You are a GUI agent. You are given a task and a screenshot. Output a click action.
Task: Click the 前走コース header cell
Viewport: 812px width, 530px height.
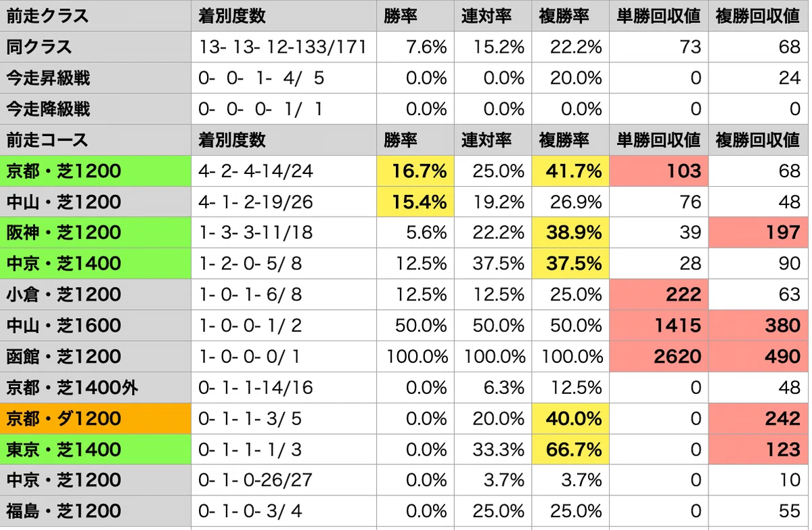point(95,140)
